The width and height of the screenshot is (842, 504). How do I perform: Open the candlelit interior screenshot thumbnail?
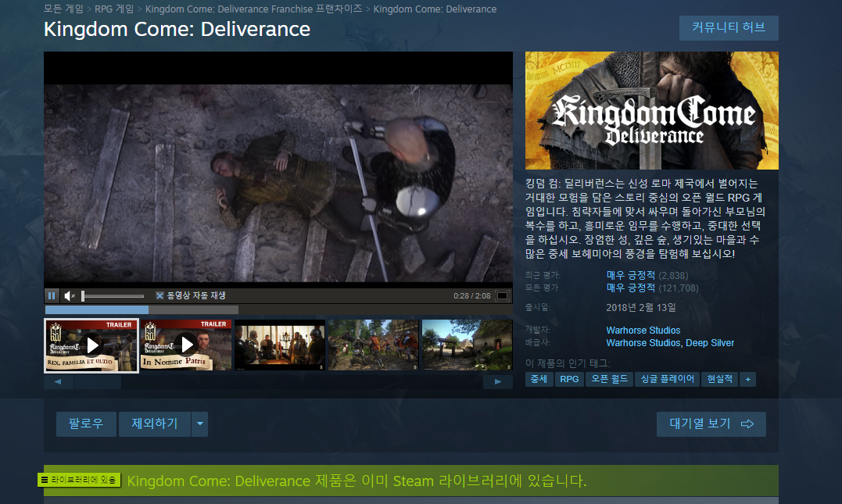[x=280, y=345]
